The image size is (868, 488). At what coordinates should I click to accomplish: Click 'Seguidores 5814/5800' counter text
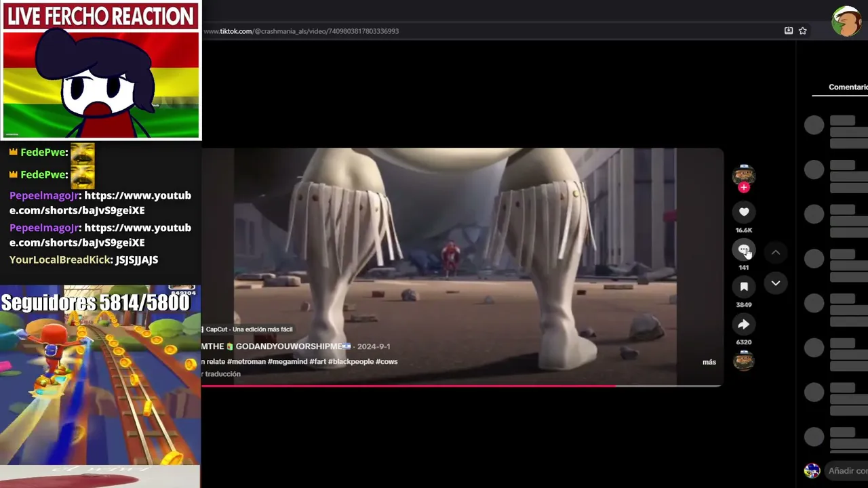pyautogui.click(x=96, y=303)
